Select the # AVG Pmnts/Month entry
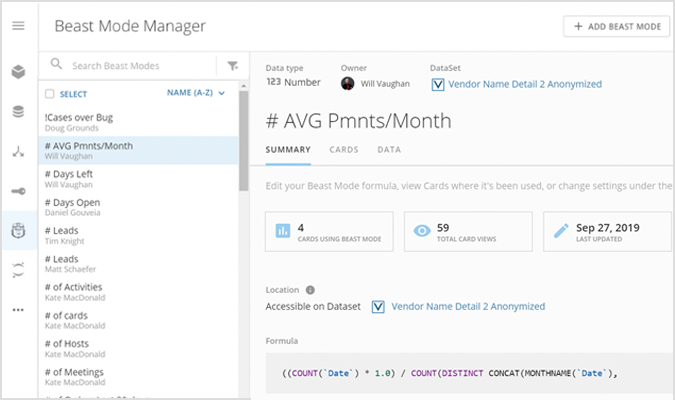This screenshot has width=675, height=400. pos(139,150)
